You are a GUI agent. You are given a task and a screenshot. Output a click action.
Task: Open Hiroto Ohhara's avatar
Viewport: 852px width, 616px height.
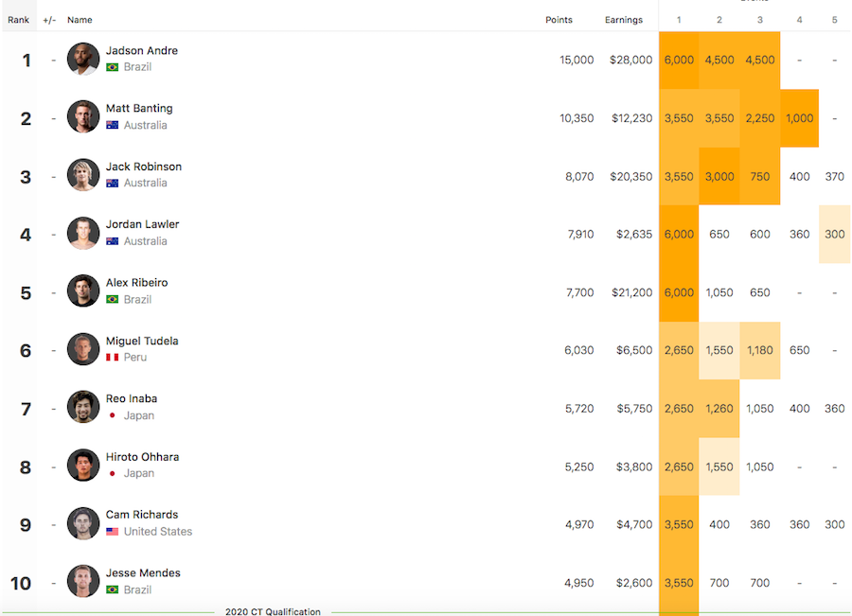(x=83, y=465)
